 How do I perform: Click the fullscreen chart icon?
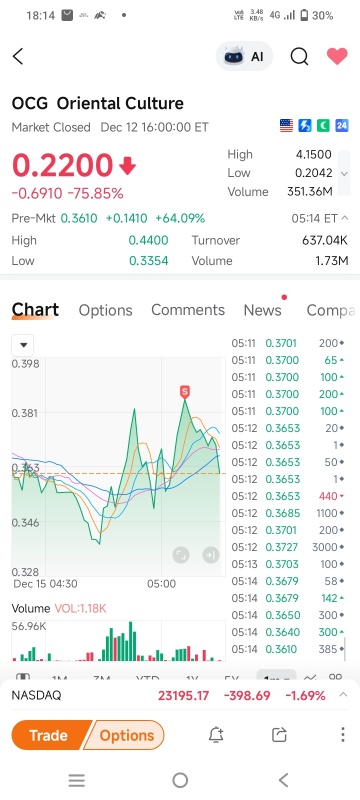[181, 555]
